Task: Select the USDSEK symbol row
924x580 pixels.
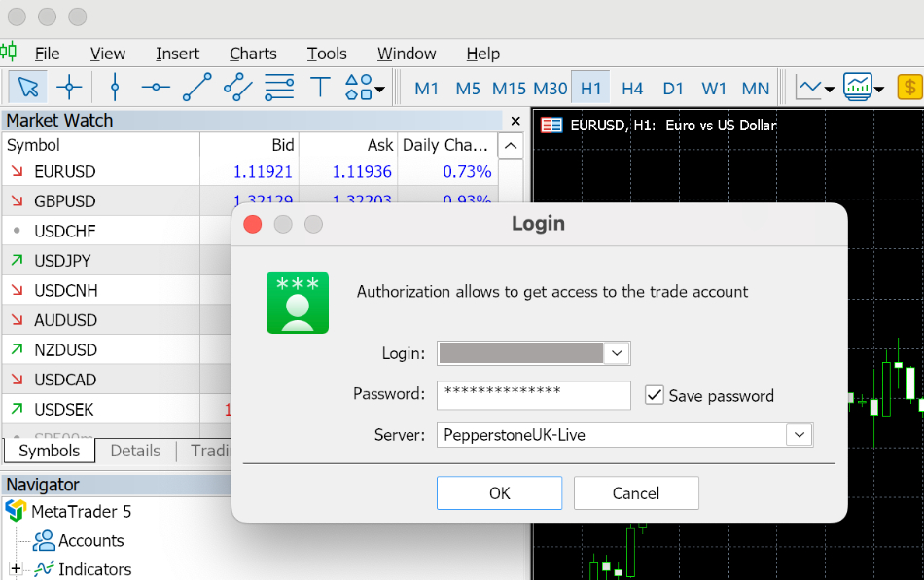Action: (x=117, y=409)
